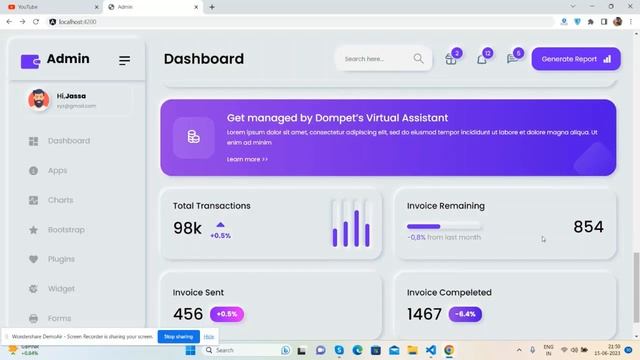640x360 pixels.
Task: Open File Explorer from the taskbar
Action: click(x=412, y=350)
